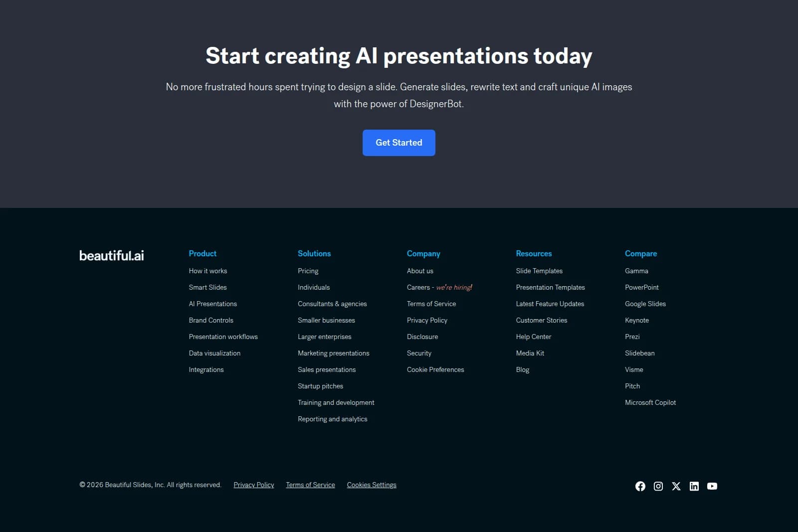Open the Pricing page
The height and width of the screenshot is (532, 798).
tap(308, 271)
